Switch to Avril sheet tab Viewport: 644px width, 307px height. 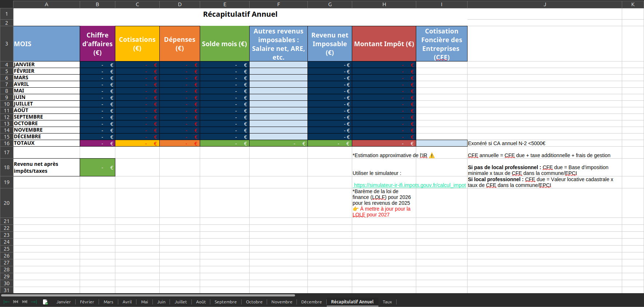coord(127,302)
